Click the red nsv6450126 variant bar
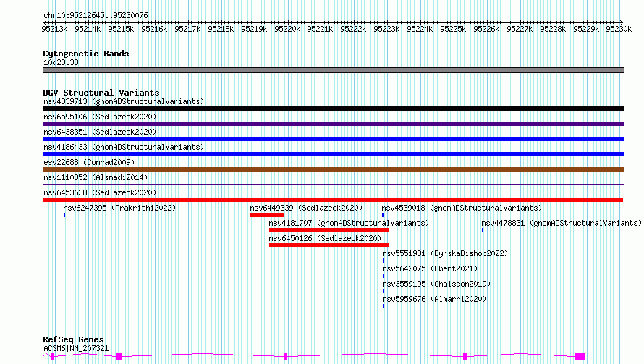 (x=329, y=245)
